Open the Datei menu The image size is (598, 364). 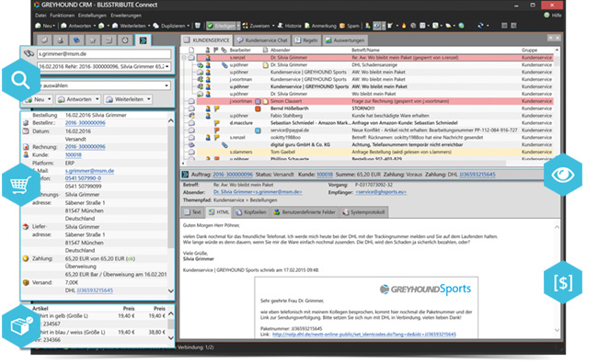(x=40, y=16)
